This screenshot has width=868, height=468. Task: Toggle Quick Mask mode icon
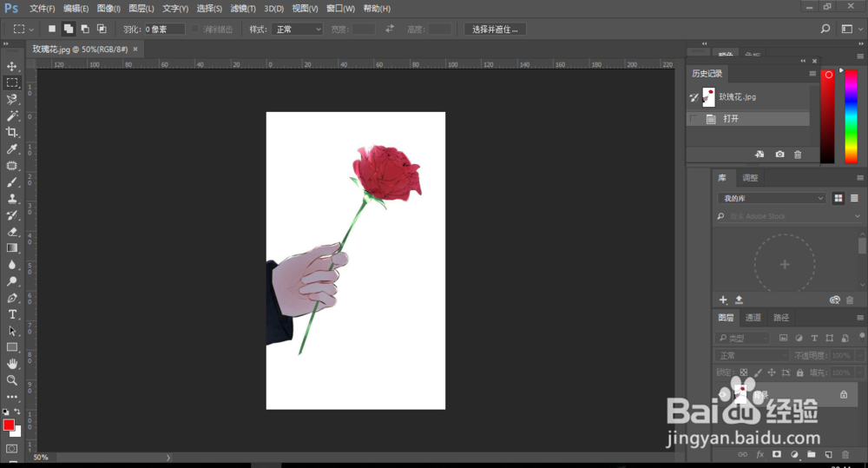(x=11, y=448)
